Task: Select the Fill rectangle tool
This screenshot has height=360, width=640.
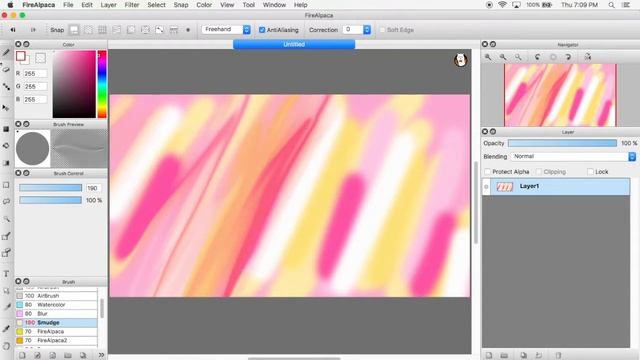Action: [x=6, y=129]
